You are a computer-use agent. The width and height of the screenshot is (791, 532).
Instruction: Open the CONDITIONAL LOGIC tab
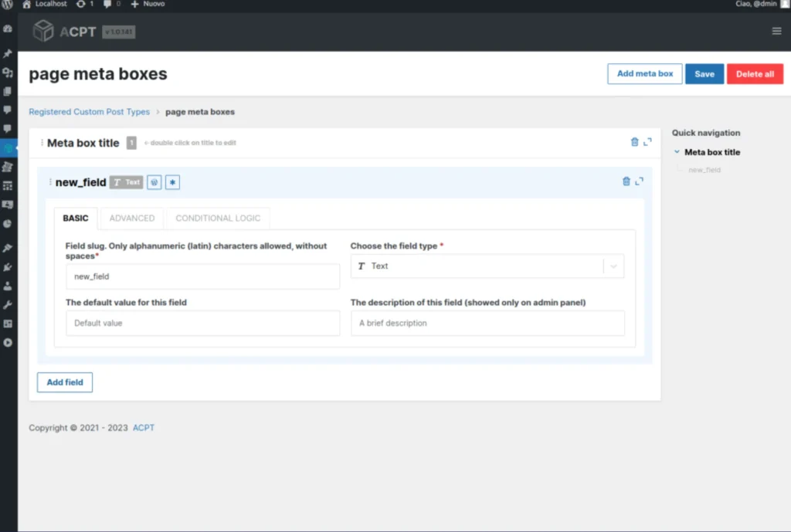click(218, 218)
